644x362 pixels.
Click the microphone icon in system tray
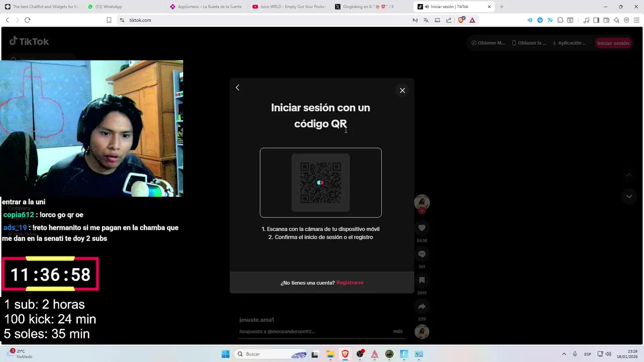[575, 354]
